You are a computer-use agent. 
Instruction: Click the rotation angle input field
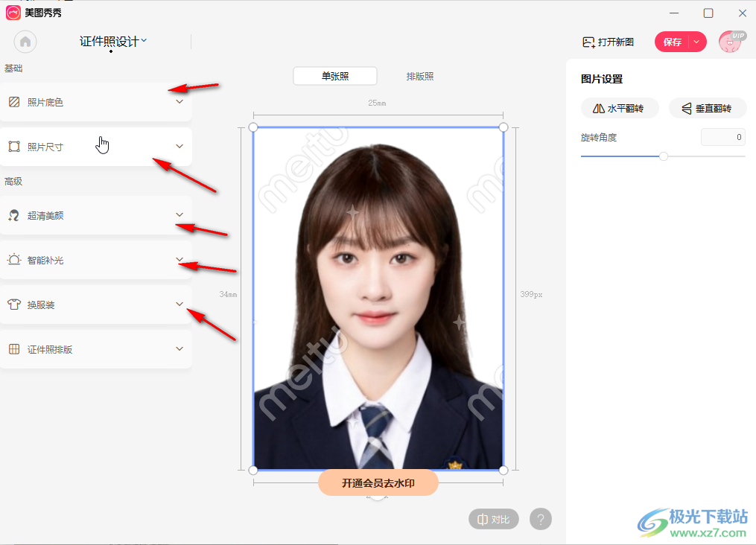point(722,137)
